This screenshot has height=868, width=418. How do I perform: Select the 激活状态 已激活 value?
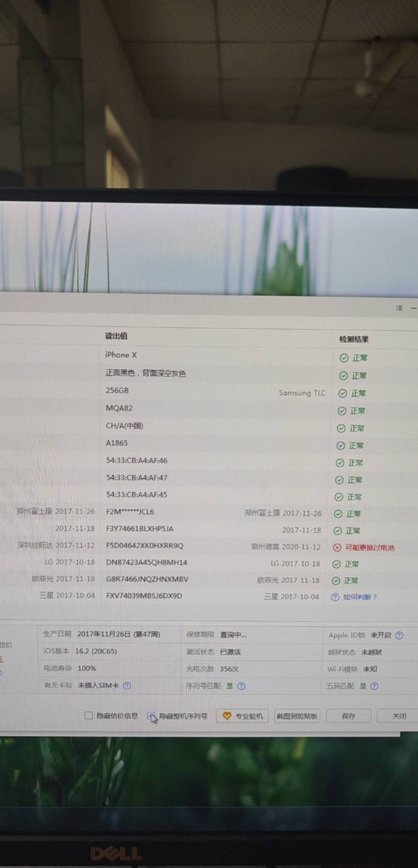(x=230, y=652)
